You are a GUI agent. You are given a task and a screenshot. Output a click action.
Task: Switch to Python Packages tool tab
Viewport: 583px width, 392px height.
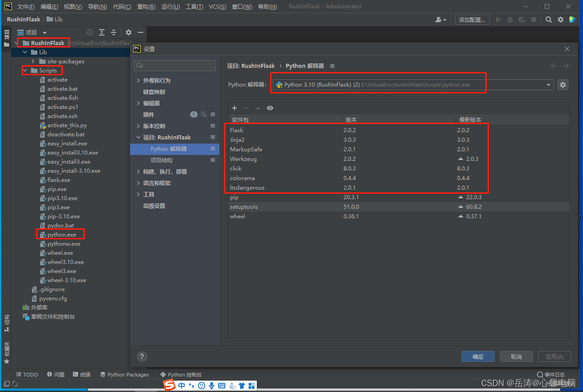[x=125, y=375]
